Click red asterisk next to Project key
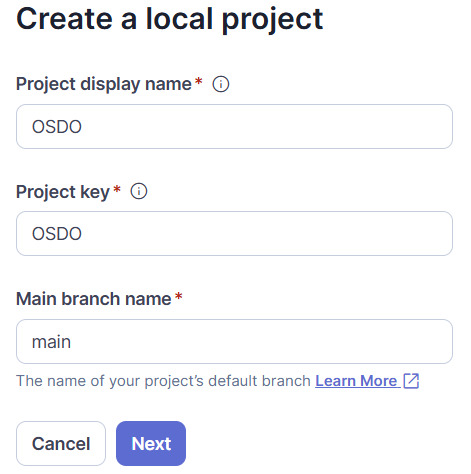This screenshot has width=471, height=474. 117,189
